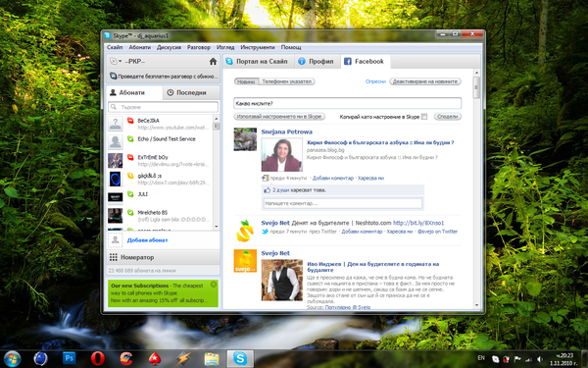Switch to the Портал на Скайп tab
Viewport: 588px width, 368px height.
coord(257,62)
